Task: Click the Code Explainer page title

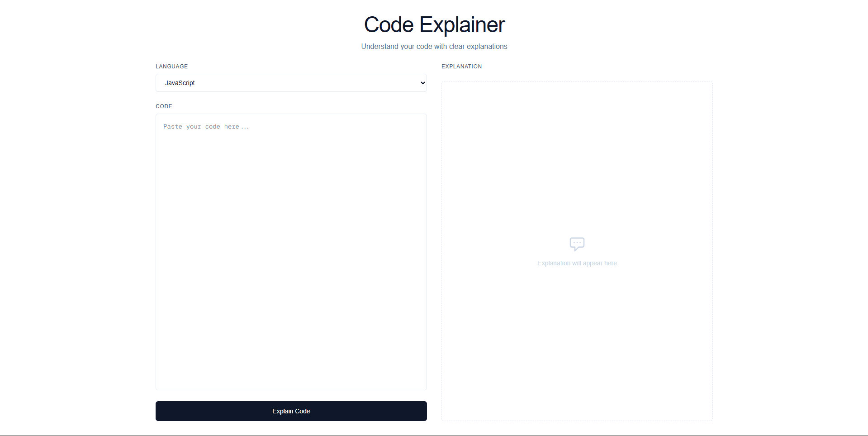Action: 434,24
